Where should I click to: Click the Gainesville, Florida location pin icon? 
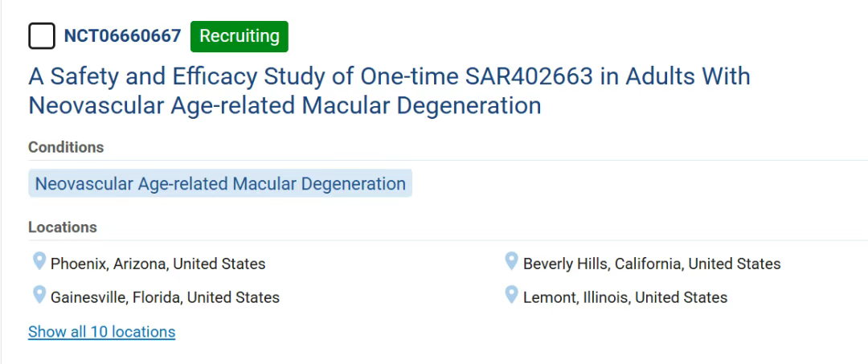[39, 295]
